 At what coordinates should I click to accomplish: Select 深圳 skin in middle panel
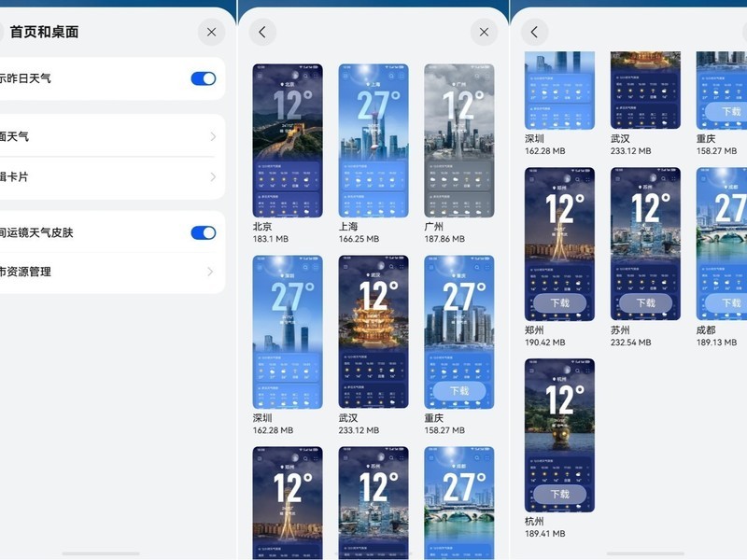click(288, 332)
